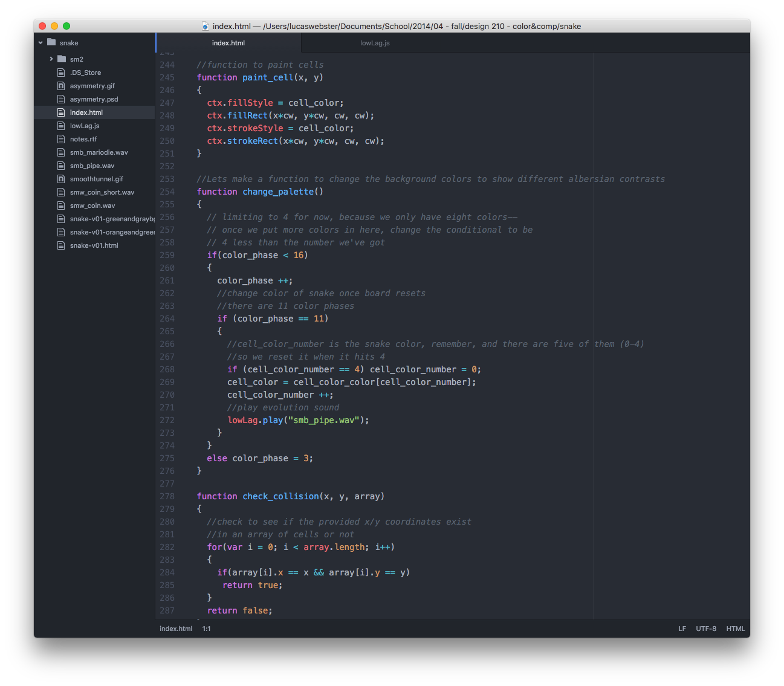Click "else color_phase = 3;" line
This screenshot has width=784, height=686.
pyautogui.click(x=260, y=458)
